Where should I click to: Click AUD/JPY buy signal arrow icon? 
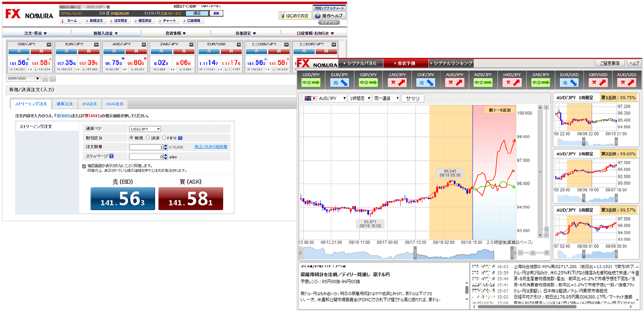[x=454, y=83]
